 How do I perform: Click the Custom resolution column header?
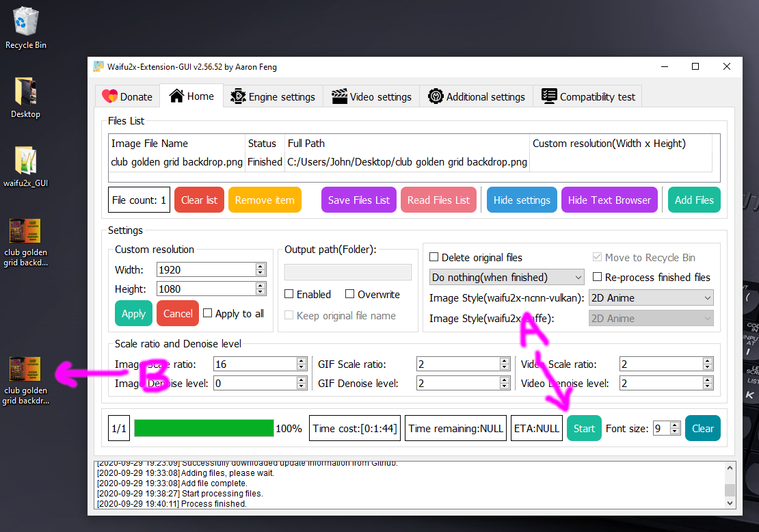pyautogui.click(x=621, y=144)
